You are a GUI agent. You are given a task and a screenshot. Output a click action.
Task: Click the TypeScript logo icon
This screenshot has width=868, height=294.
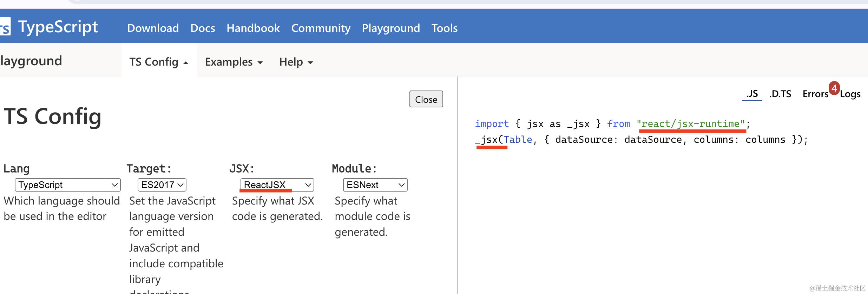tap(5, 27)
